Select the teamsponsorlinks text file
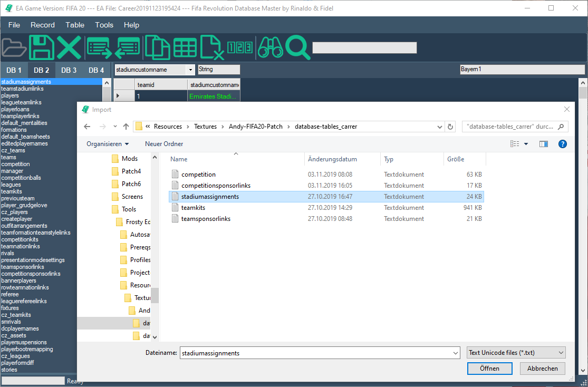 pos(206,219)
